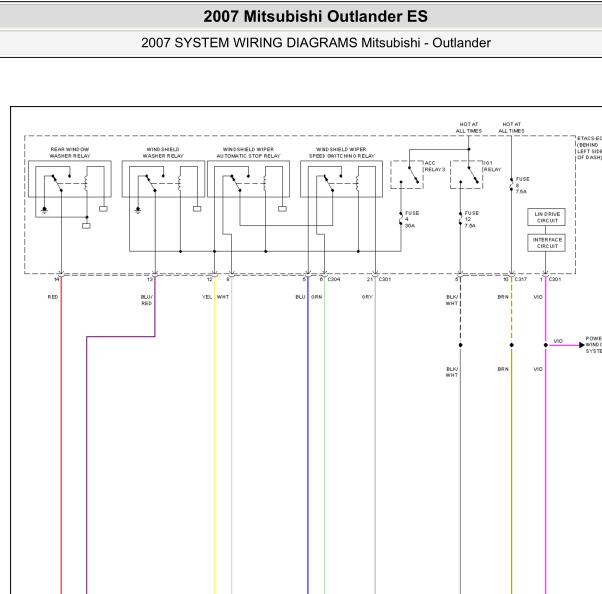Viewport: 602px width, 594px height.
Task: Click the 'LIN DRIVE CIRCUIT' box
Action: [546, 217]
